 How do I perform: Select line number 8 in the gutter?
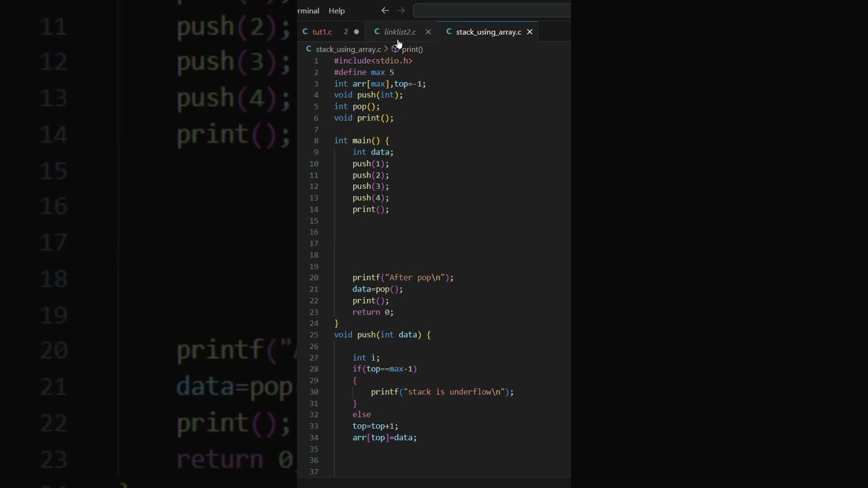[x=316, y=141]
